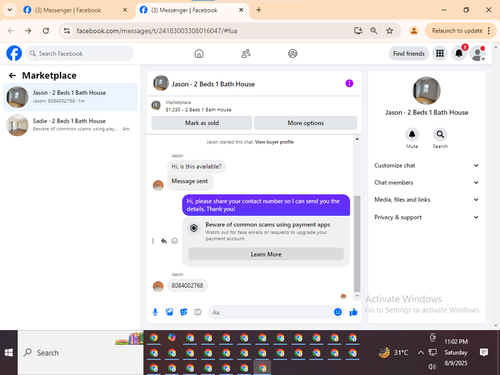Open the sticker picker icon
The image size is (500, 375).
click(184, 312)
